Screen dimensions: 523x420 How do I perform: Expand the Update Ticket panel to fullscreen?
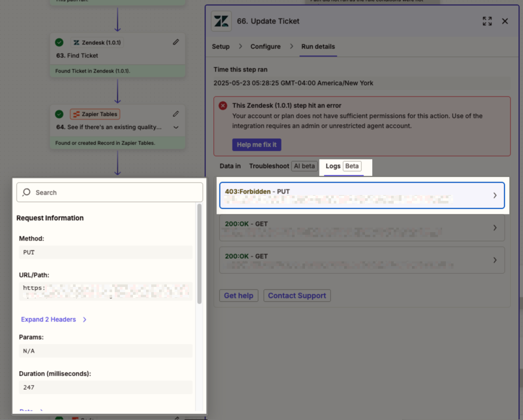[487, 21]
